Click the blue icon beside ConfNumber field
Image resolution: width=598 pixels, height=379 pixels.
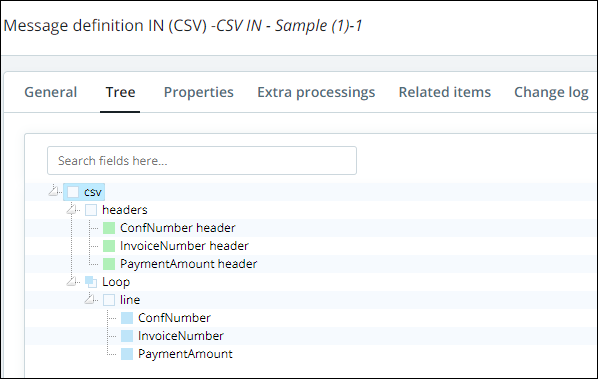coord(127,318)
